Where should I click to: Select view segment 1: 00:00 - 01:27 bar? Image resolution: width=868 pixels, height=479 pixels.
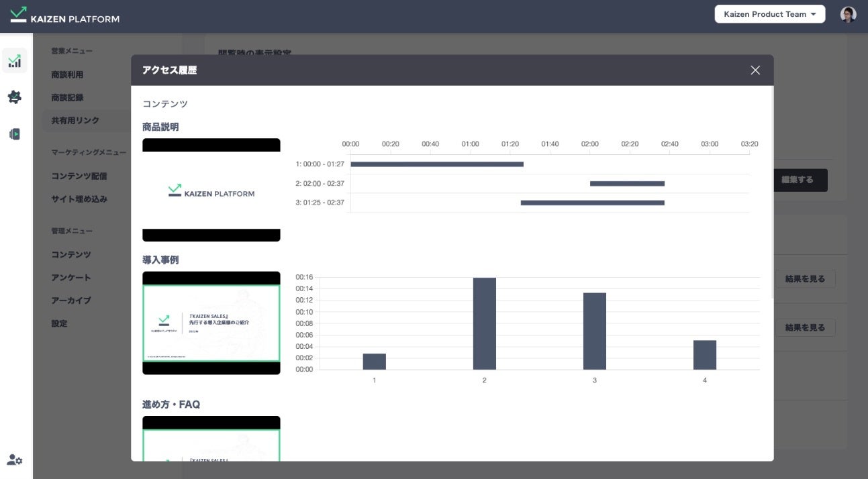(x=437, y=164)
